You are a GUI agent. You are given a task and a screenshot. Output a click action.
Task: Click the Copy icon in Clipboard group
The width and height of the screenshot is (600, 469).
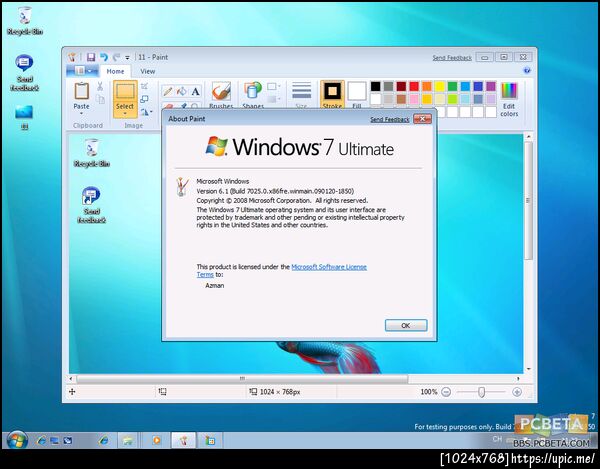click(x=100, y=99)
